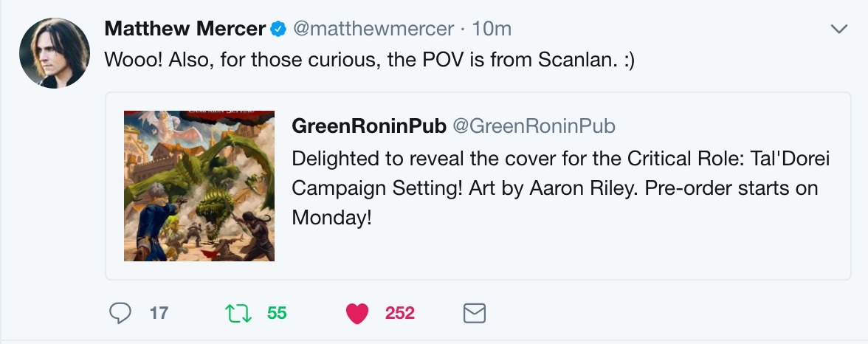Click the reply speech bubble icon
This screenshot has width=868, height=344.
pos(120,314)
